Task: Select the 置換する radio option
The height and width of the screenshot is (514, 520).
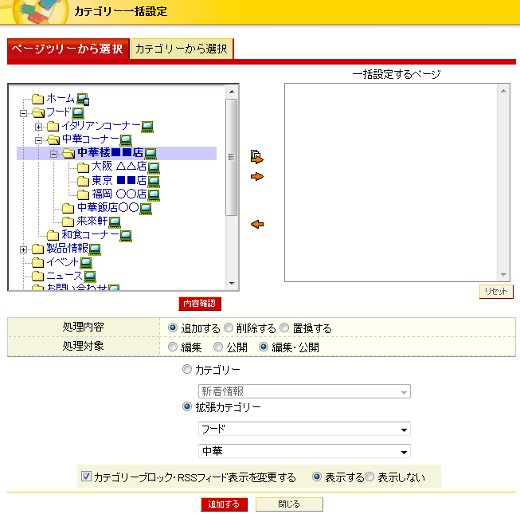Action: click(284, 328)
